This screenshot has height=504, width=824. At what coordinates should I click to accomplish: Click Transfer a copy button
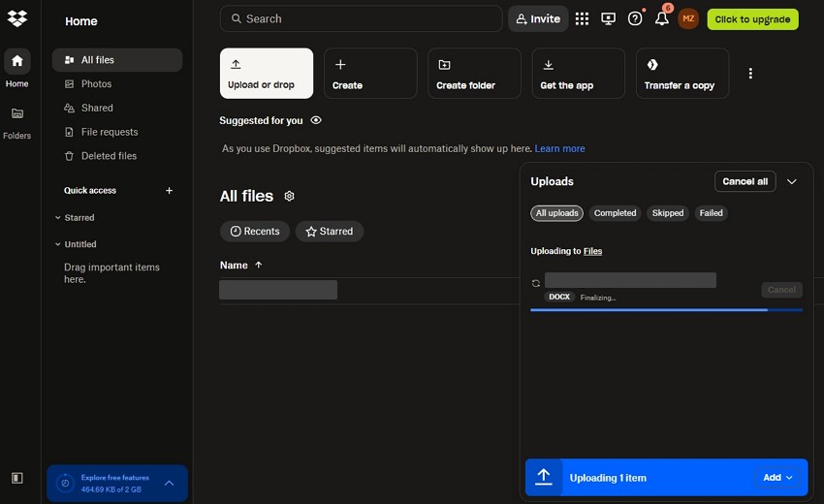(682, 73)
